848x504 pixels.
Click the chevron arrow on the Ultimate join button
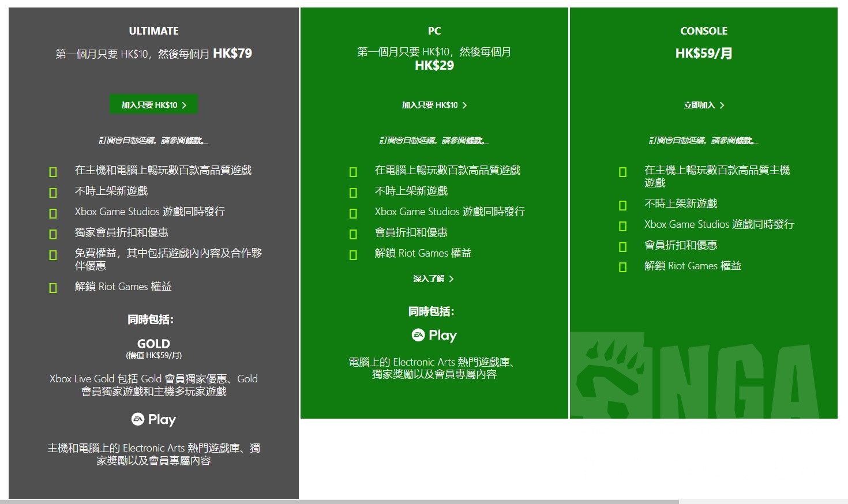(x=184, y=104)
